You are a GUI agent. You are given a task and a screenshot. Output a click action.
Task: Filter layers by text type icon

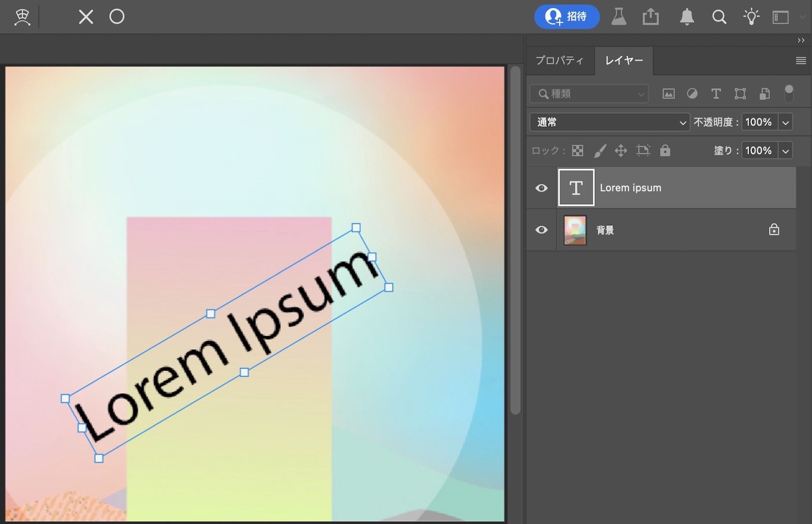(x=716, y=94)
